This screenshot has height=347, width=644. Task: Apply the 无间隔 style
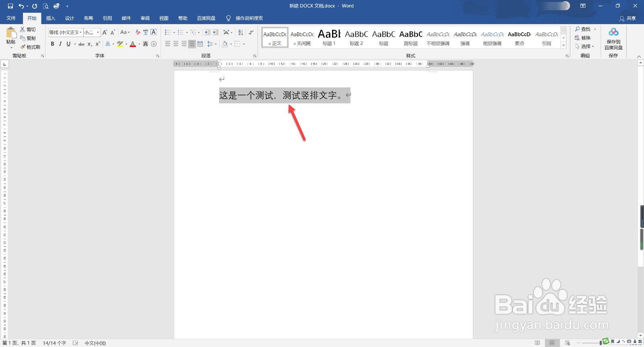tap(302, 38)
